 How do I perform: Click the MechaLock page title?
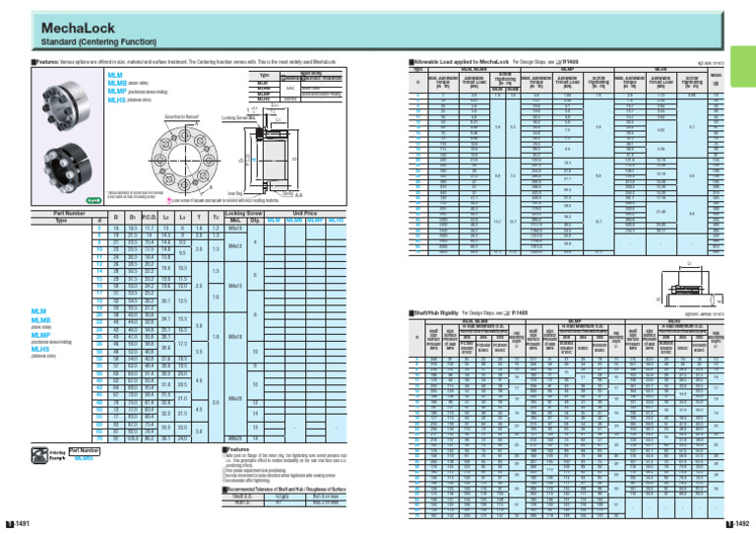pyautogui.click(x=78, y=28)
